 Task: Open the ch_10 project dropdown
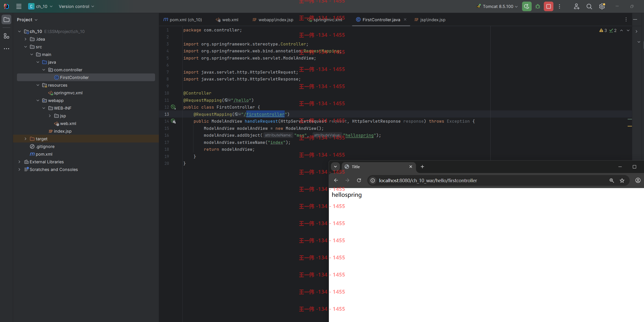pyautogui.click(x=40, y=6)
